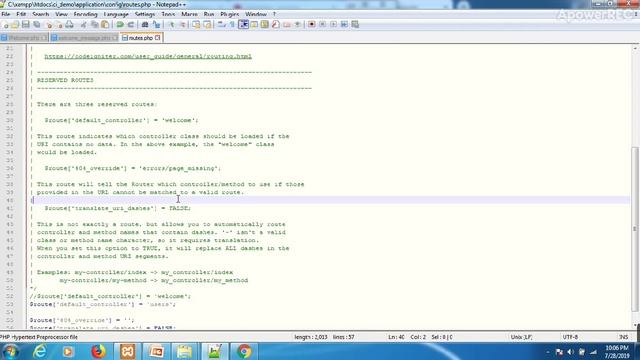Open the Edit menu
Viewport: 640px width, 360px height.
[21, 14]
